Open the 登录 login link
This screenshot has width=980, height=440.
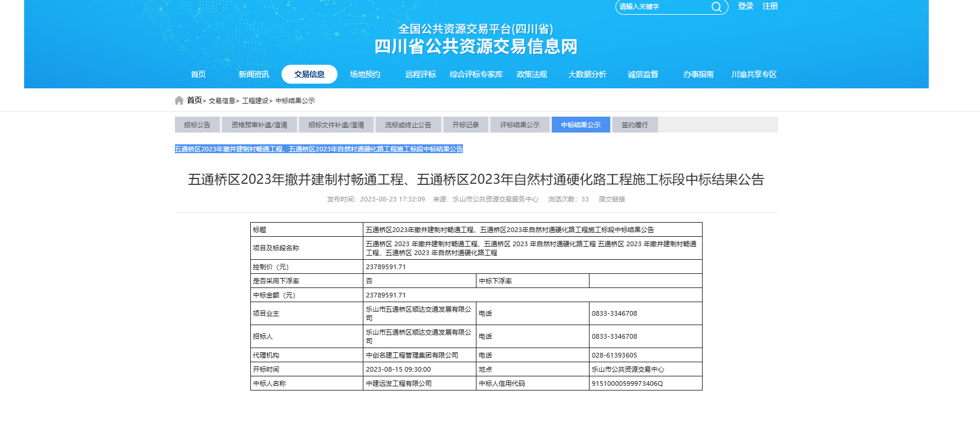746,6
